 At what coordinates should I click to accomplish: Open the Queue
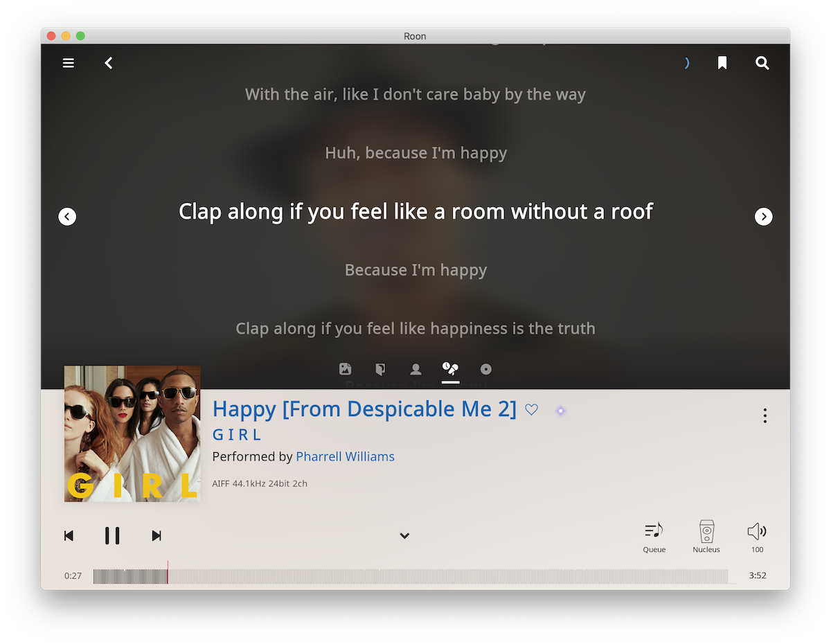(654, 537)
